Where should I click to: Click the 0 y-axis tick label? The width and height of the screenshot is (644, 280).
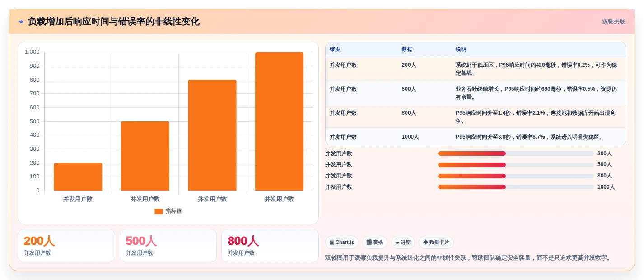point(38,191)
